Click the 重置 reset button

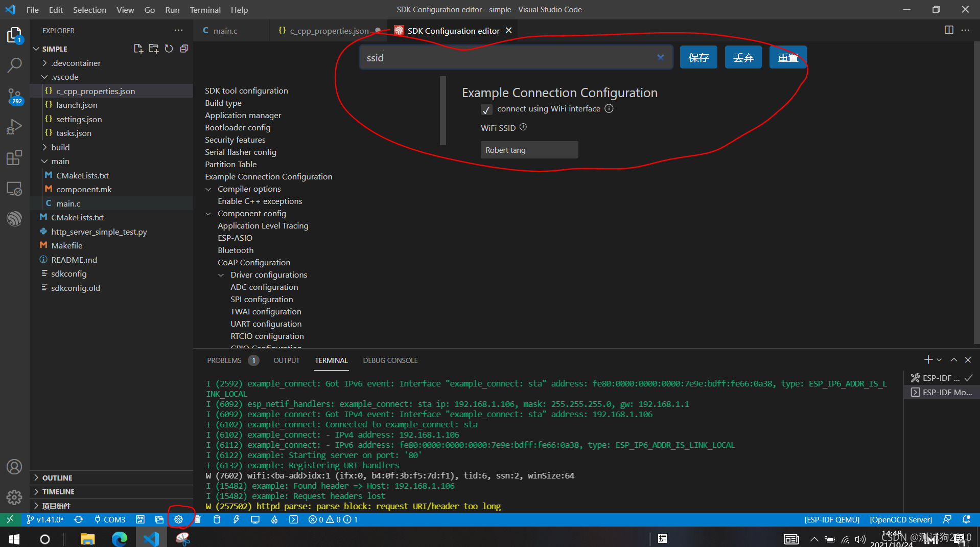(788, 57)
